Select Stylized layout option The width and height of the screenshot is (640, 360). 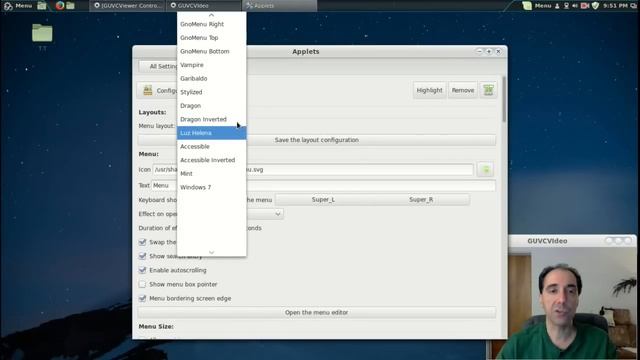pyautogui.click(x=211, y=92)
